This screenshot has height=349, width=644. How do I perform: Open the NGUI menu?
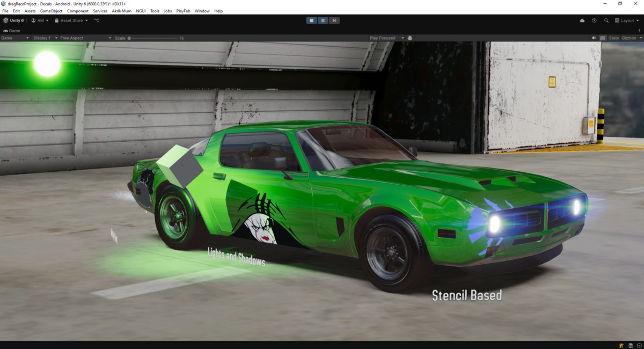(141, 11)
